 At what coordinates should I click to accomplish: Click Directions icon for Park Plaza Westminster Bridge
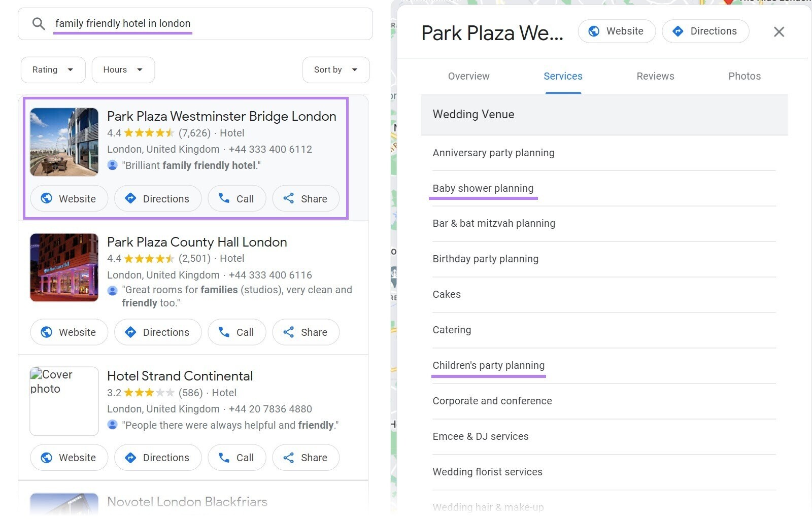click(x=130, y=198)
